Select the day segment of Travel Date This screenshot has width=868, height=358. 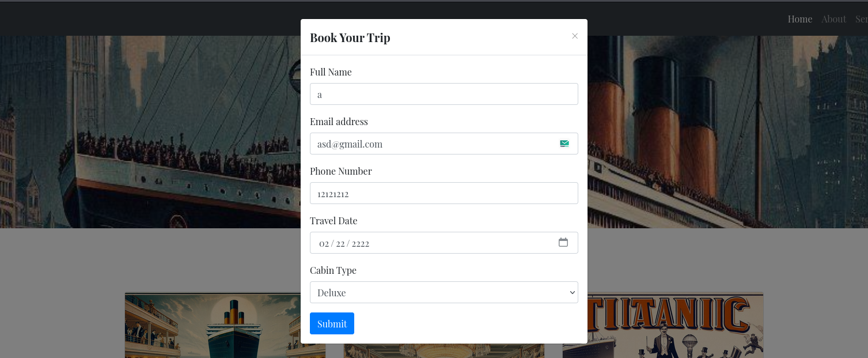pos(340,244)
